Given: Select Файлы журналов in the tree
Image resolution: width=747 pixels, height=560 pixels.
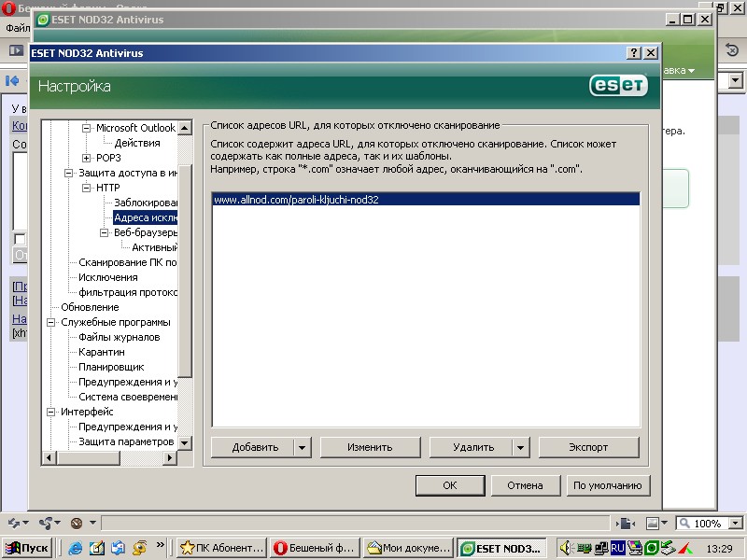Looking at the screenshot, I should (120, 337).
